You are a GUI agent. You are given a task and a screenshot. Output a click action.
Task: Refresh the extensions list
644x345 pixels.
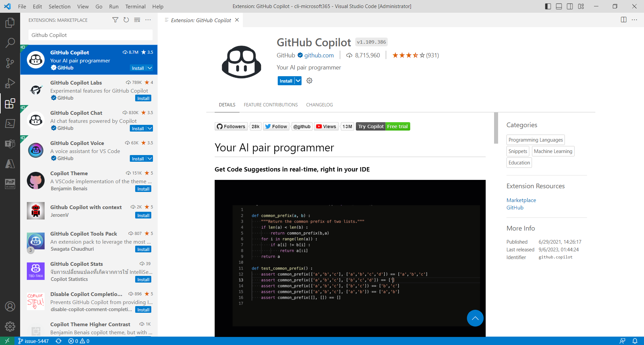(x=126, y=20)
